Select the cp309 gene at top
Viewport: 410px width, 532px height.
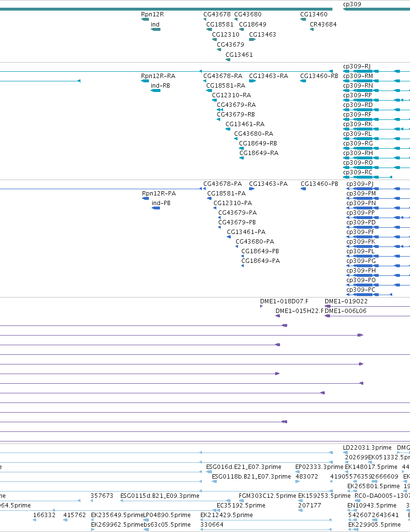point(376,9)
